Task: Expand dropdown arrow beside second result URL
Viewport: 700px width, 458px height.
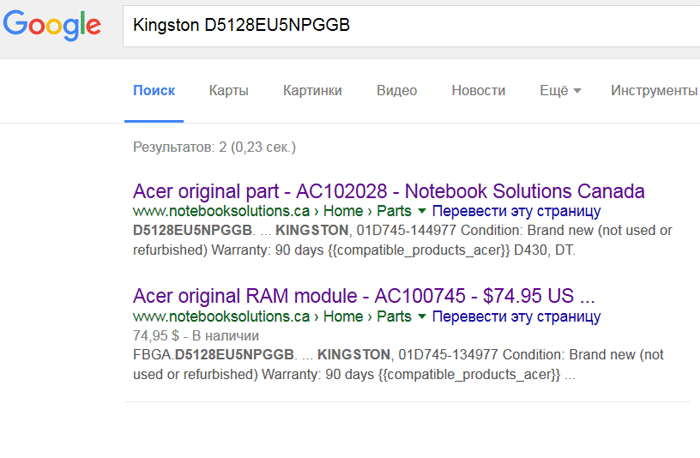Action: 422,316
